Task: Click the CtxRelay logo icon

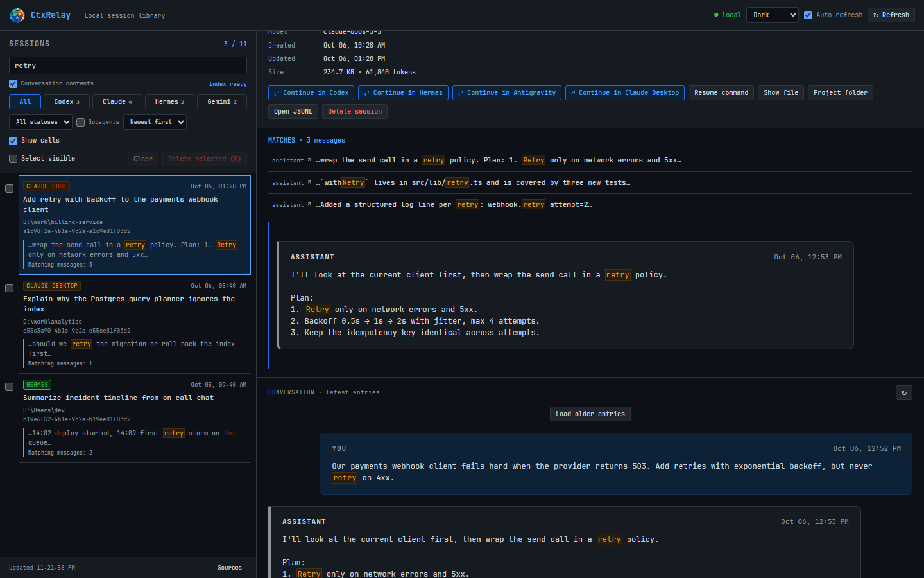Action: pos(17,15)
